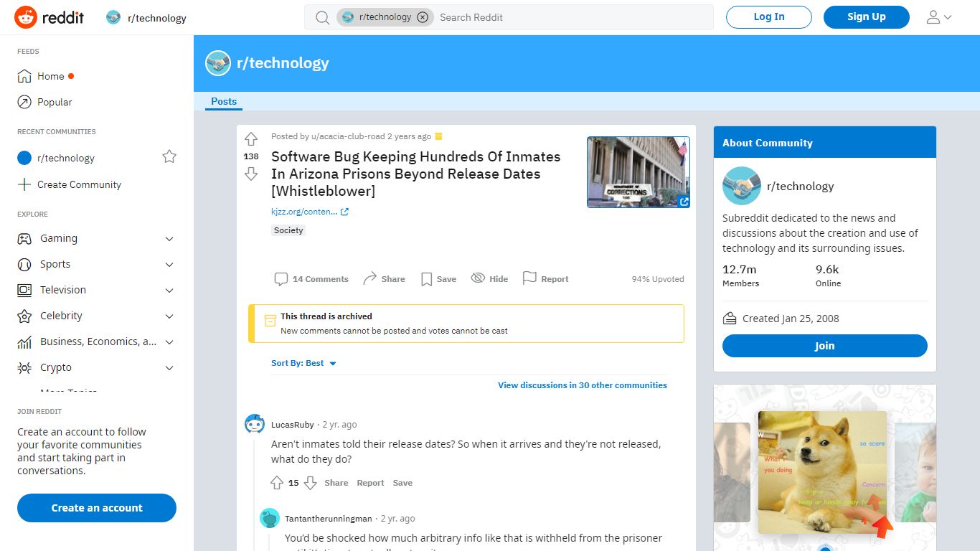
Task: Click the Create an account button
Action: click(97, 508)
